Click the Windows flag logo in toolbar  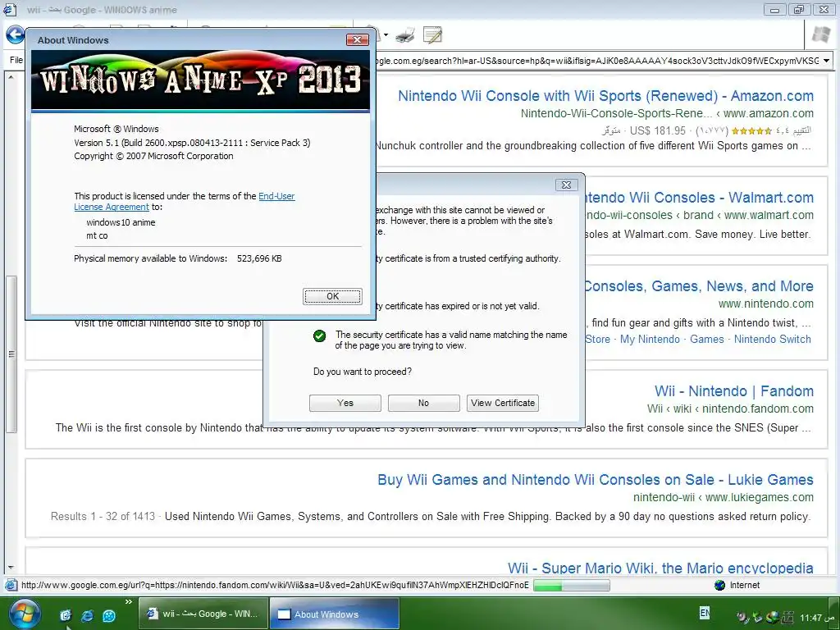820,35
